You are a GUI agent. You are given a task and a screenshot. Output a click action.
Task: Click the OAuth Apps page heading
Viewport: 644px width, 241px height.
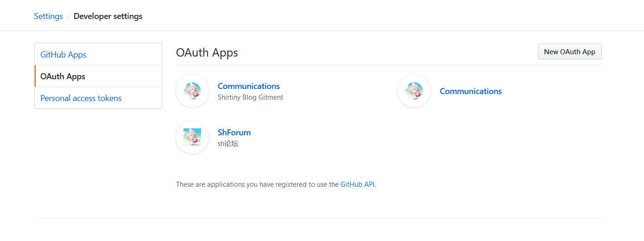(207, 53)
